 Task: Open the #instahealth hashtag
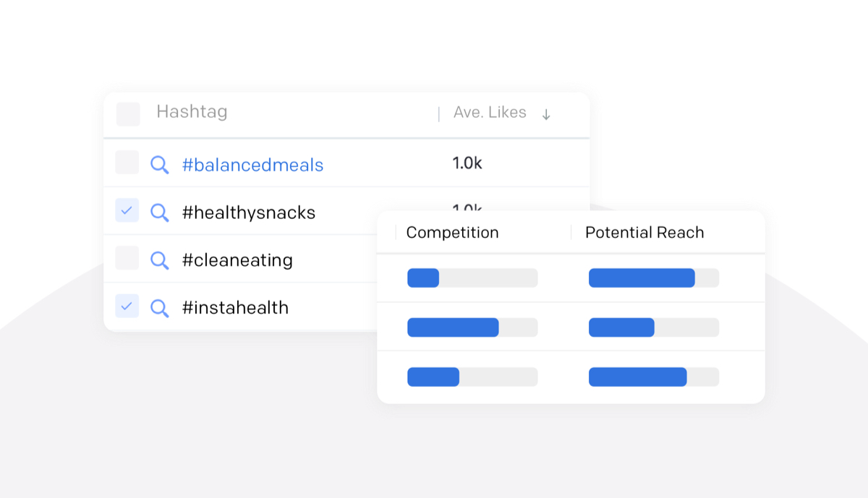coord(235,308)
